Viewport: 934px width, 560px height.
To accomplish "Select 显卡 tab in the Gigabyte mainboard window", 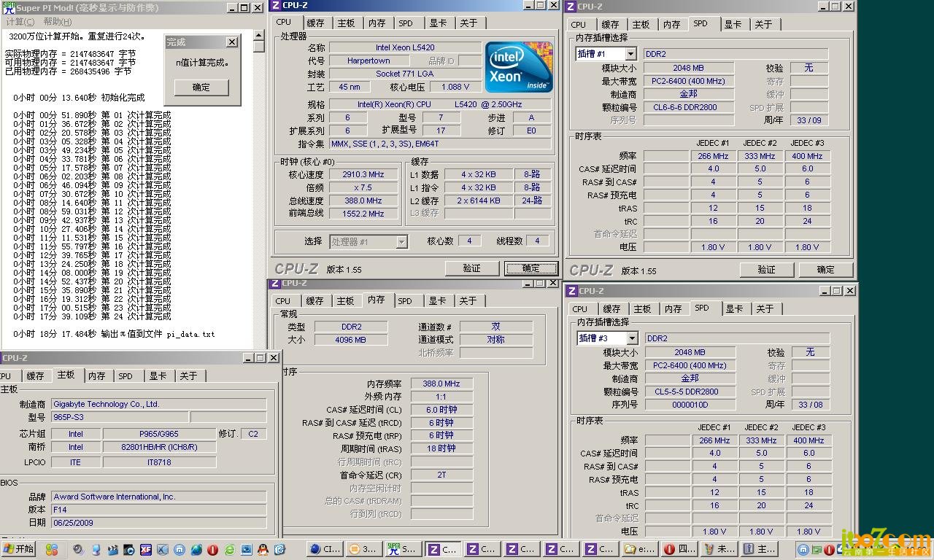I will [158, 376].
